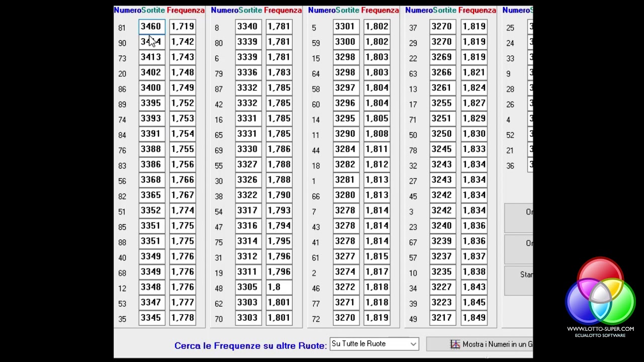644x362 pixels.
Task: Click the Sortite value 3250 for numero 50
Action: tap(443, 134)
